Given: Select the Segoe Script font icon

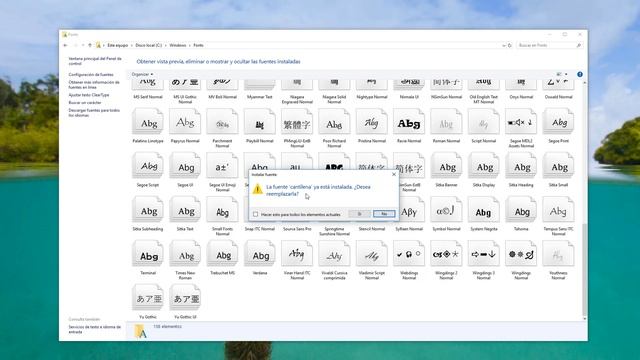Looking at the screenshot, I should 148,166.
